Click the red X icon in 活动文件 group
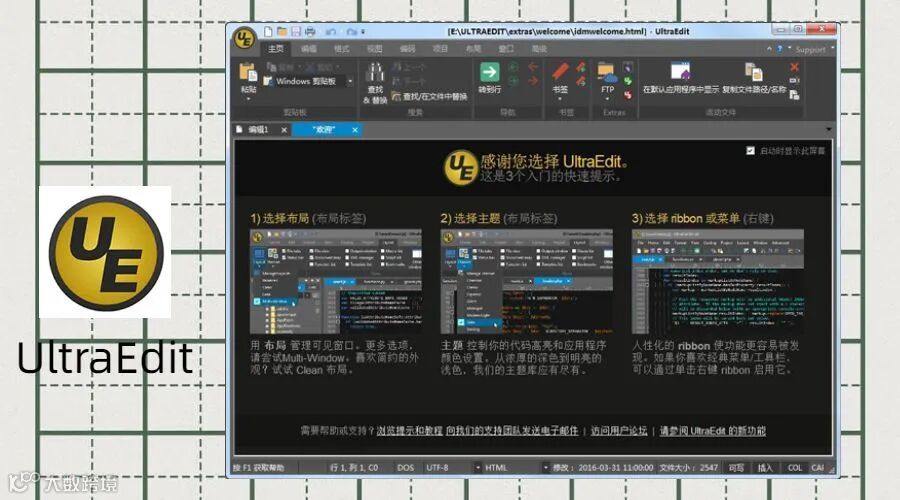Viewport: 900px width, 500px height. 794,67
